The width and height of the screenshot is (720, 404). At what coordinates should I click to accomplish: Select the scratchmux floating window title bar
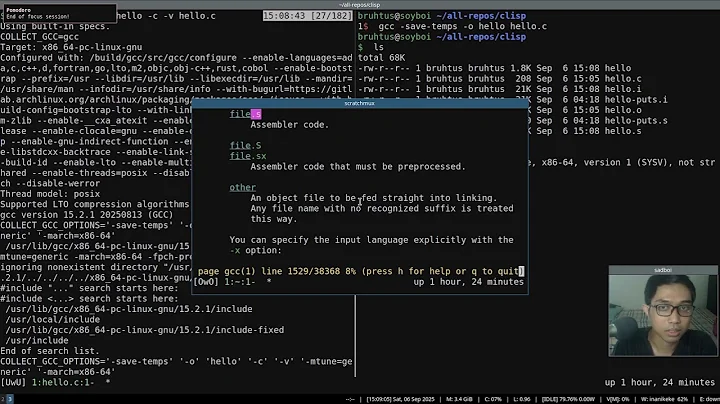(360, 103)
